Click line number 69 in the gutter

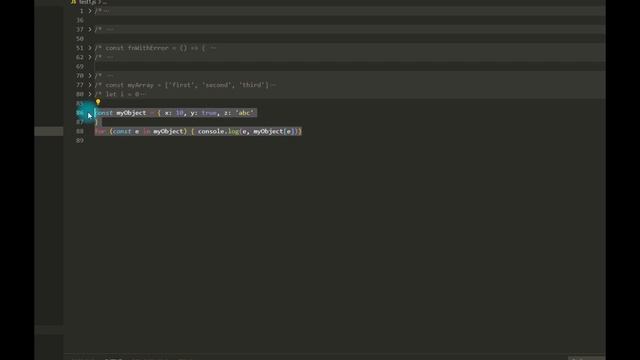80,66
